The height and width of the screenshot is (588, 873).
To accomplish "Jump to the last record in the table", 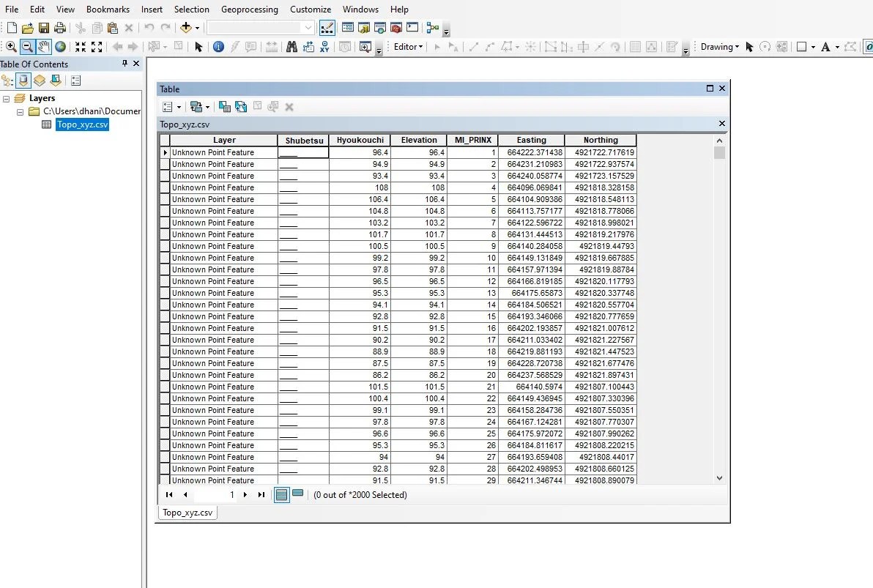I will (x=261, y=494).
